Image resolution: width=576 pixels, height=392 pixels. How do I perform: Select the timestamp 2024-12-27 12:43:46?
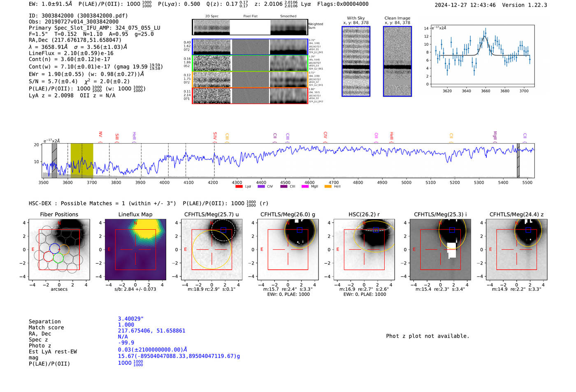point(465,5)
